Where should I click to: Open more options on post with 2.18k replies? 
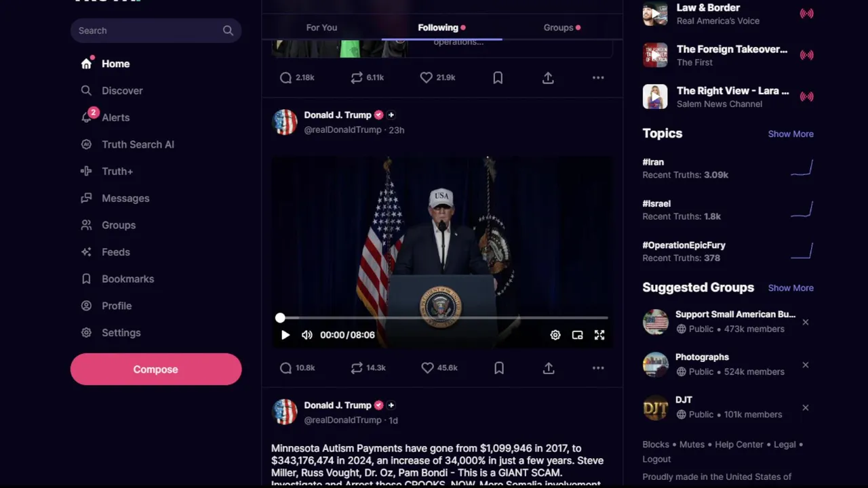(x=598, y=77)
